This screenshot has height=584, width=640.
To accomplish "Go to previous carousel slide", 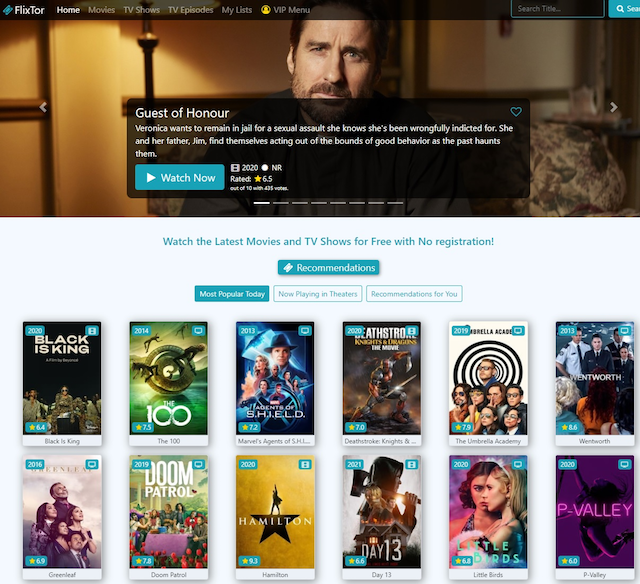I will click(x=43, y=107).
